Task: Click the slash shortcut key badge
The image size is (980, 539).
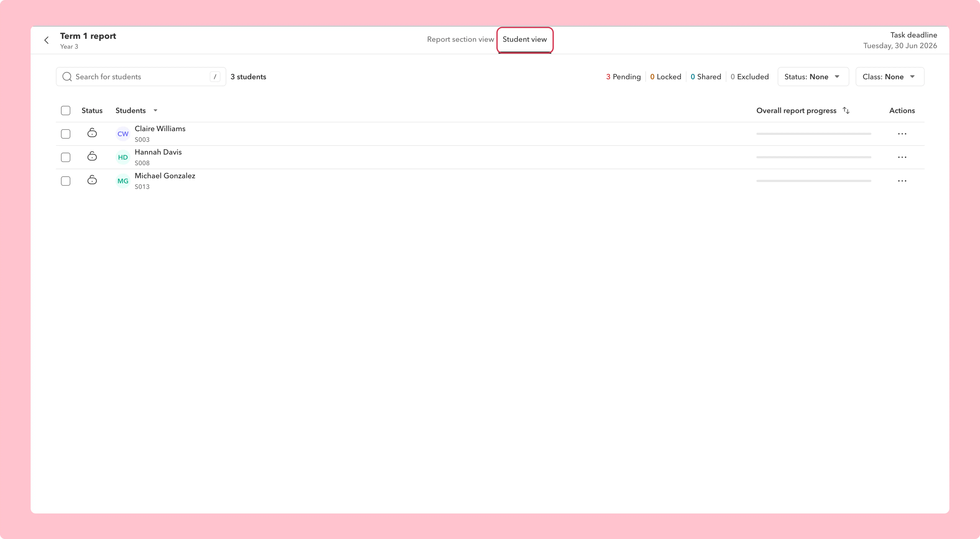Action: tap(215, 77)
